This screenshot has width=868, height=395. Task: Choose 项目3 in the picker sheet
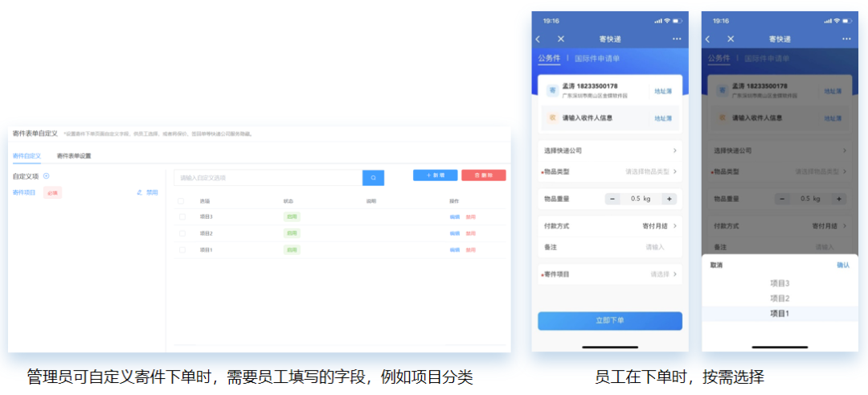click(x=780, y=284)
